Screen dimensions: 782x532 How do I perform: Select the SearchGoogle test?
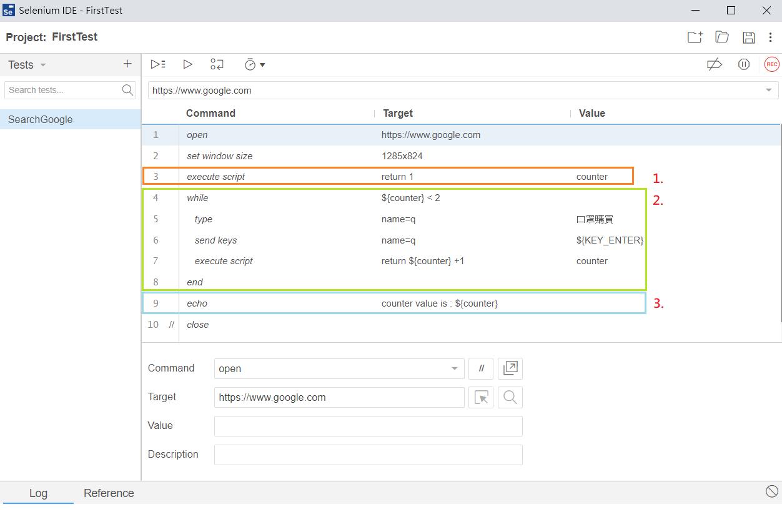(x=70, y=119)
